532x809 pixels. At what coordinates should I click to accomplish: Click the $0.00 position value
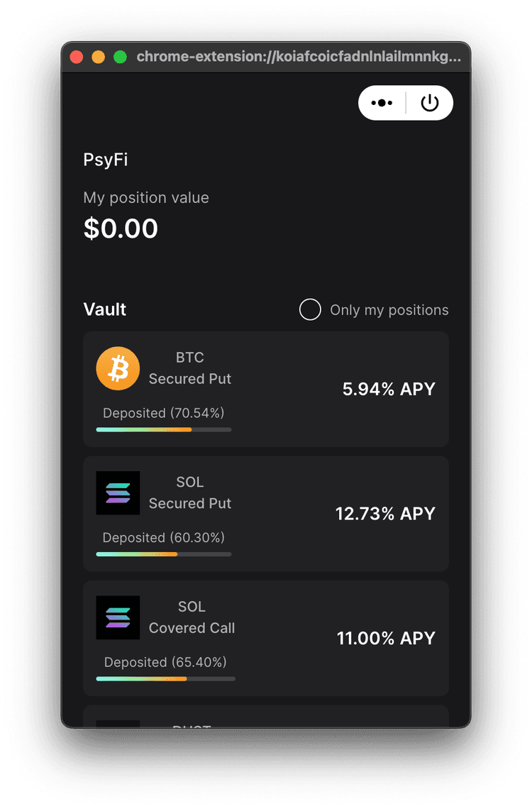(x=121, y=229)
